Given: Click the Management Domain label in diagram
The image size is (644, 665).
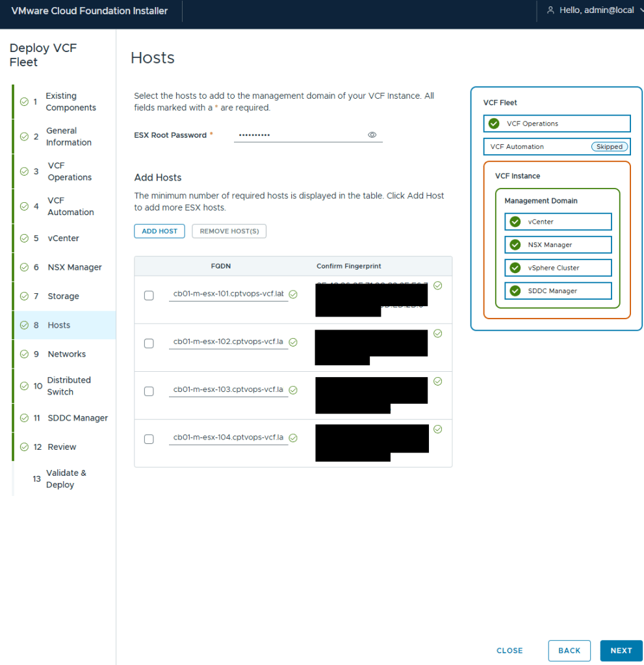Looking at the screenshot, I should coord(541,201).
